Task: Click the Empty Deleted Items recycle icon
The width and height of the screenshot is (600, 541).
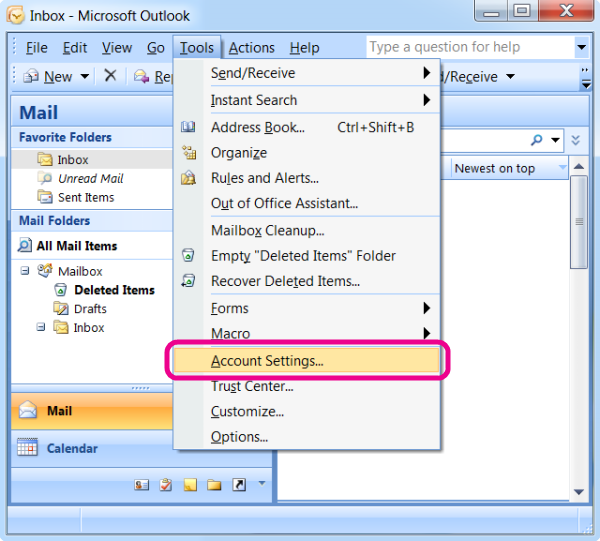Action: click(x=188, y=255)
